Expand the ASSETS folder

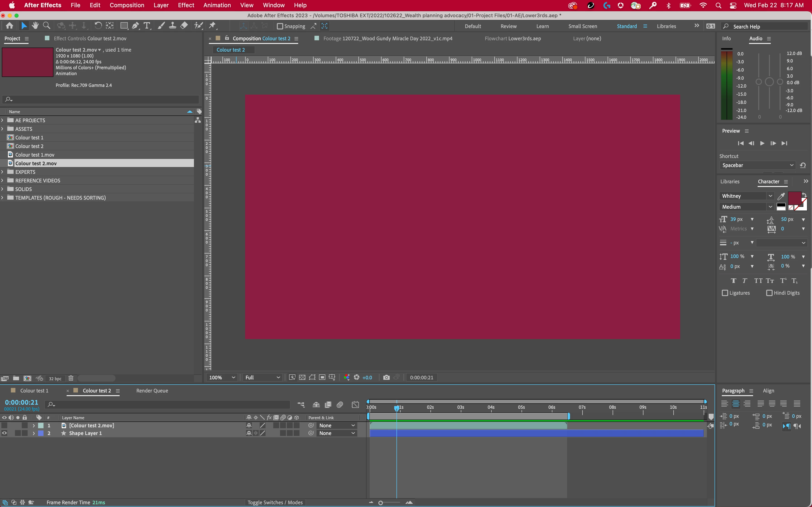(x=3, y=129)
